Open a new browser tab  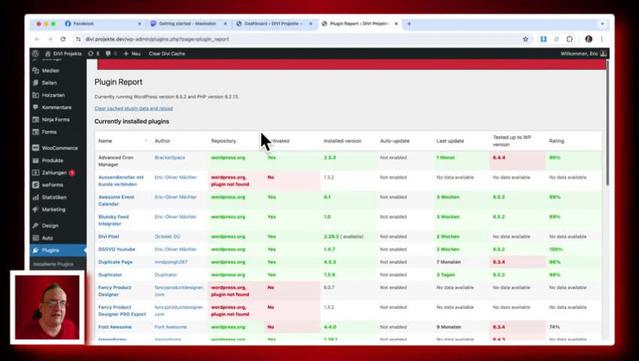pyautogui.click(x=409, y=24)
